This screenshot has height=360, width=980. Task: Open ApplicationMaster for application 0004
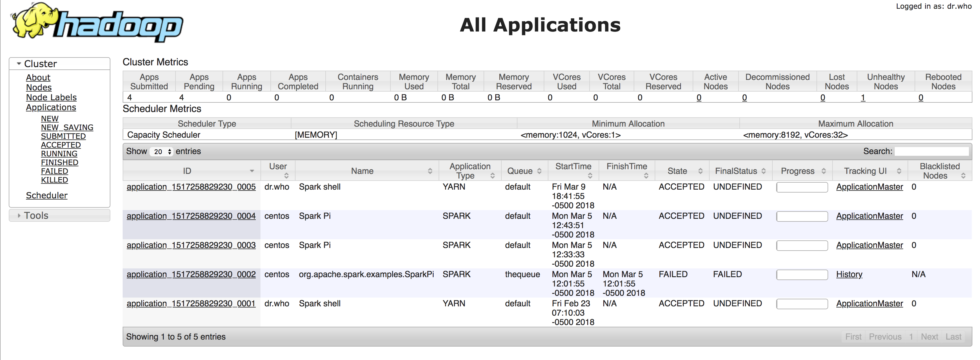click(870, 216)
